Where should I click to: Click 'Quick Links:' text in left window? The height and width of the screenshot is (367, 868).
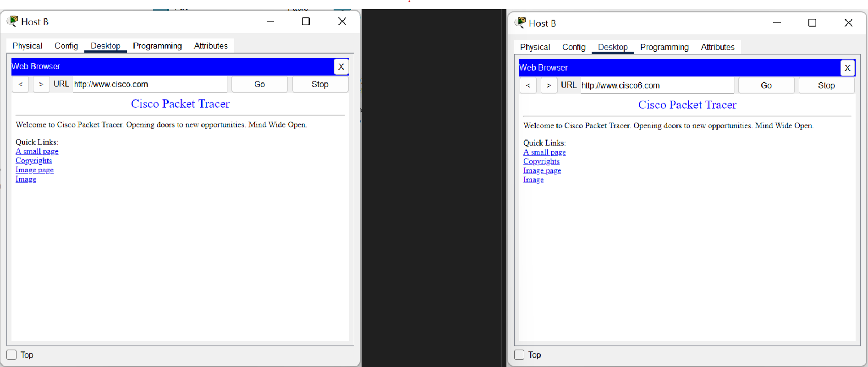tap(37, 142)
